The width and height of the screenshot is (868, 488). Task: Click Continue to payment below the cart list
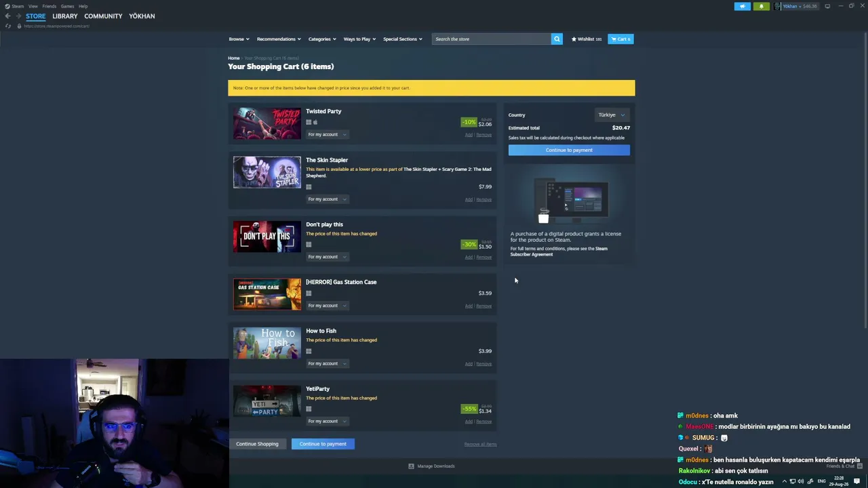click(x=323, y=444)
